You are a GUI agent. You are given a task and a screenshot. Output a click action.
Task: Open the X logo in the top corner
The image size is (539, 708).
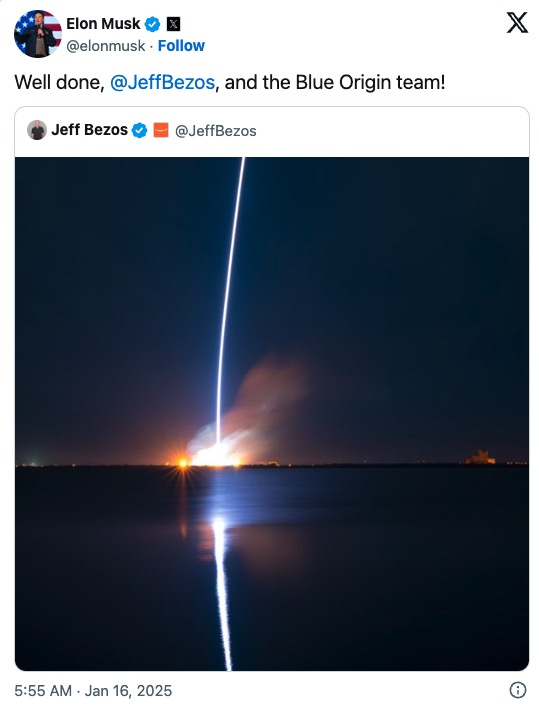pos(517,23)
